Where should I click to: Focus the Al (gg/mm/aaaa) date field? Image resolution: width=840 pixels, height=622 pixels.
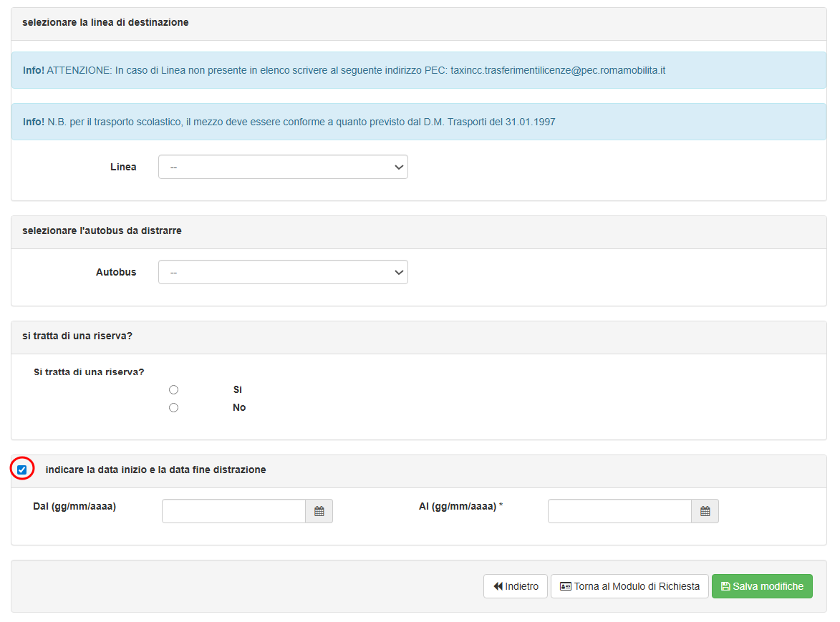point(619,511)
